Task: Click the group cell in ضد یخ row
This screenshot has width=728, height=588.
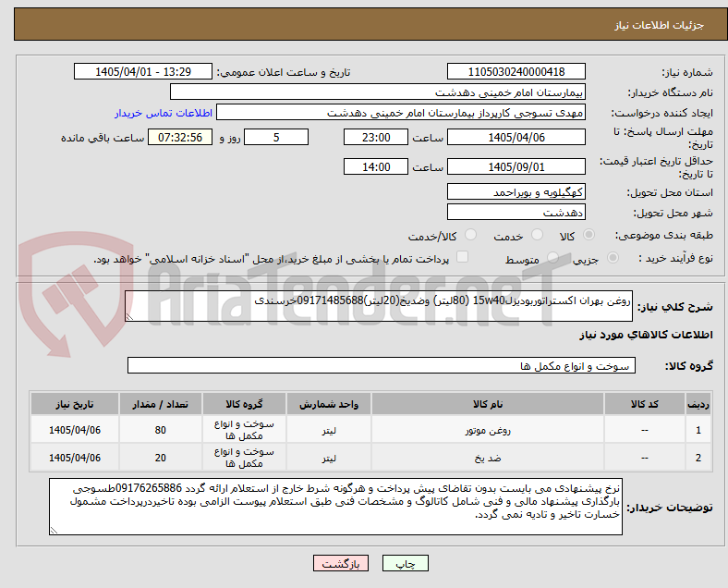Action: 244,458
